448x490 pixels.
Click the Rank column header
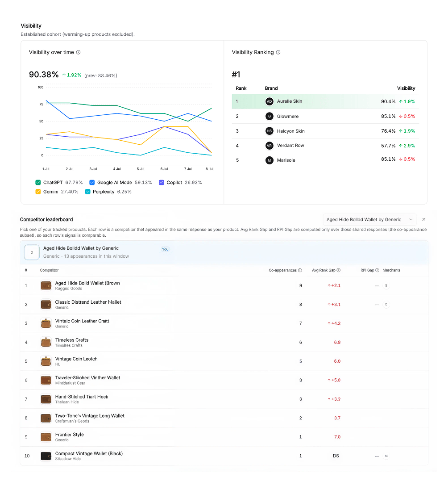pyautogui.click(x=241, y=88)
